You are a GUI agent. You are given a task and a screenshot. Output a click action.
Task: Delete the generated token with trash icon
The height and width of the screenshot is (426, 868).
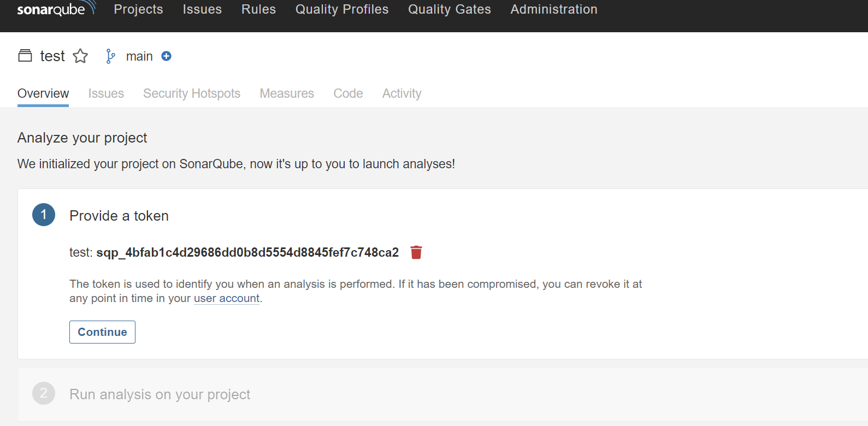(x=416, y=252)
